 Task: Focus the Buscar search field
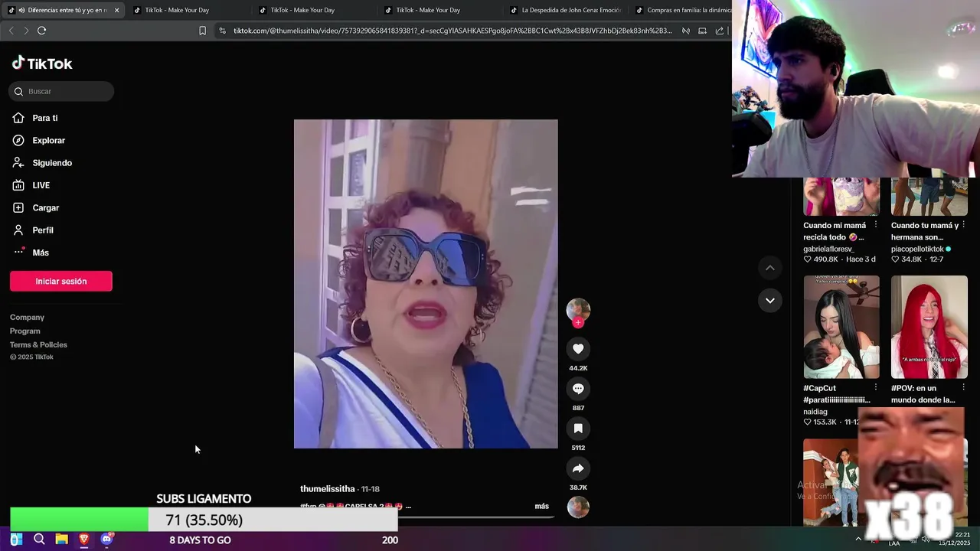click(x=61, y=91)
